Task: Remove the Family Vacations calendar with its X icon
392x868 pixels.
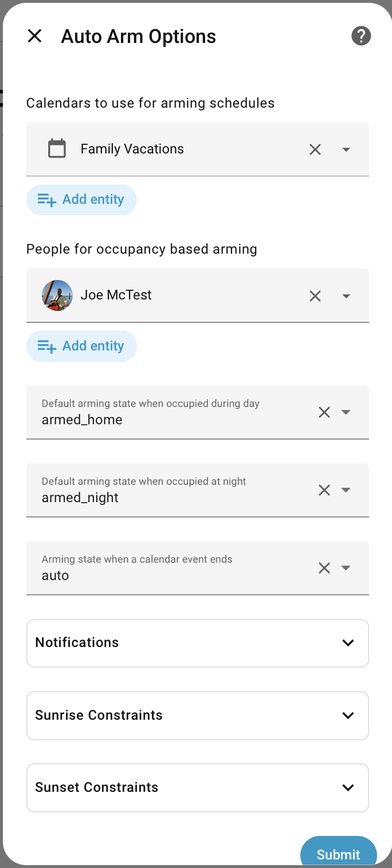Action: point(315,149)
